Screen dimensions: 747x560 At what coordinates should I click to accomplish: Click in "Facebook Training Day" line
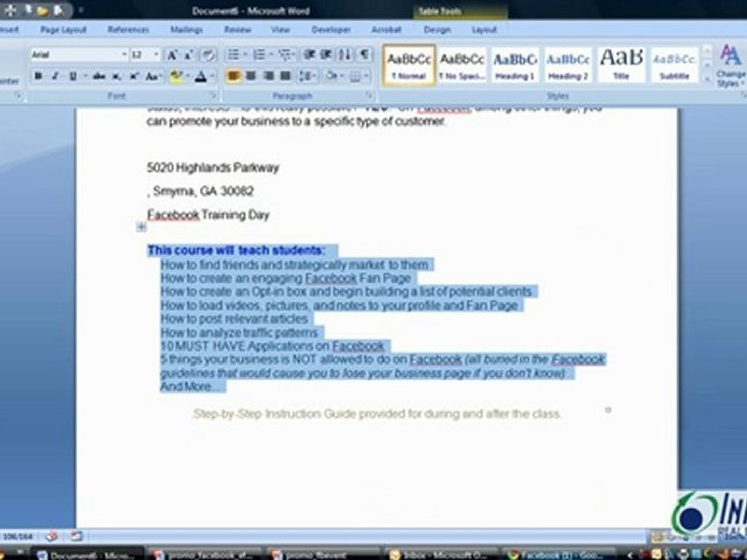pyautogui.click(x=208, y=215)
